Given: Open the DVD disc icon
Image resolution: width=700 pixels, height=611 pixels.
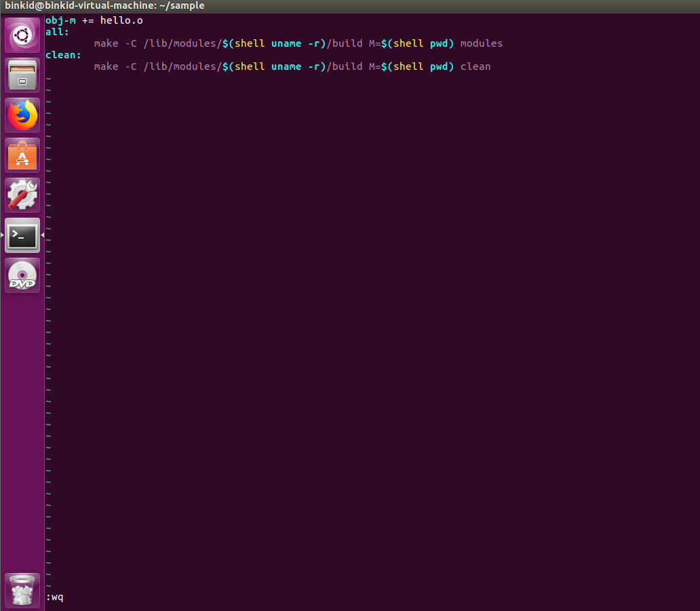Looking at the screenshot, I should 22,275.
